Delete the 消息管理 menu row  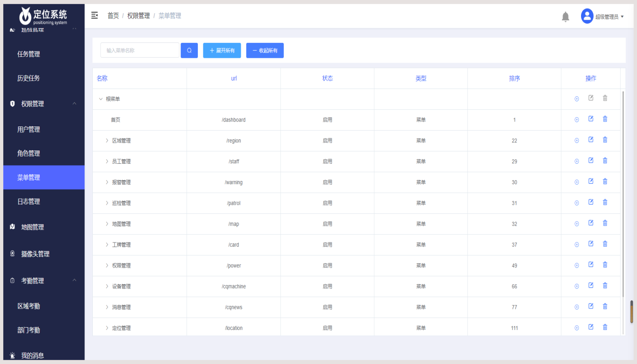[x=605, y=306]
